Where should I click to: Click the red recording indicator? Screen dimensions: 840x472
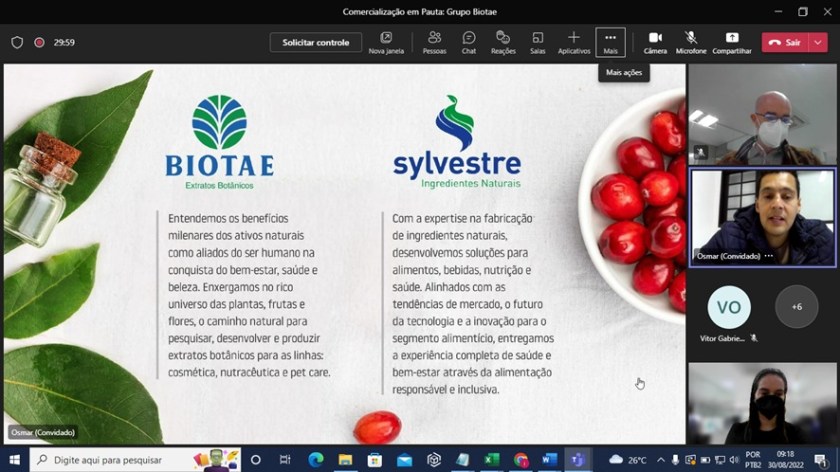(x=39, y=43)
